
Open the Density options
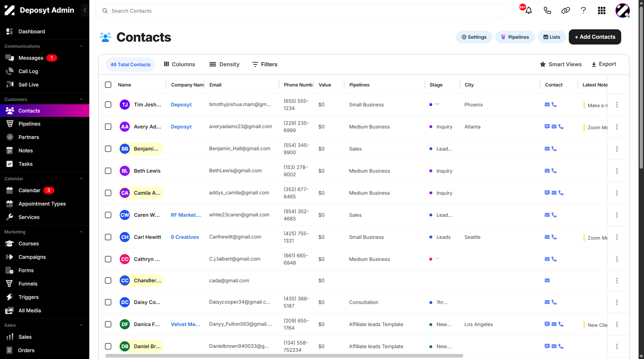click(225, 64)
